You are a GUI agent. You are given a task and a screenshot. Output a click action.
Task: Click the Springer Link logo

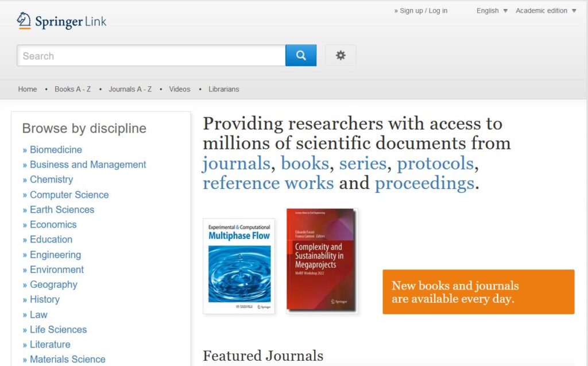61,21
